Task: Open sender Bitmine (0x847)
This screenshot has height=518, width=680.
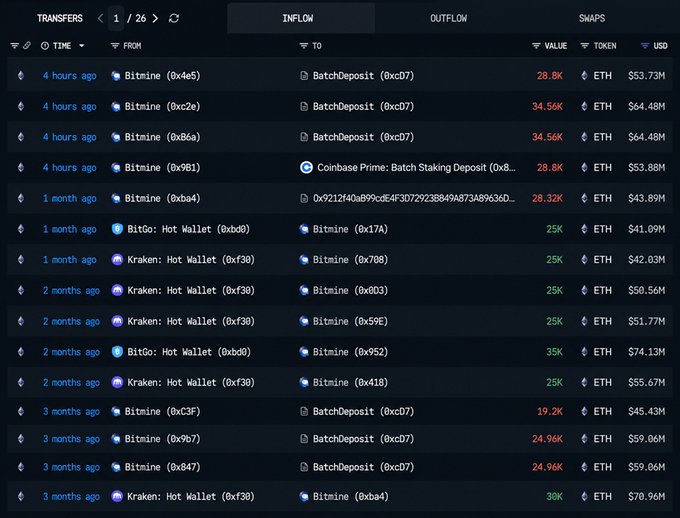Action: click(x=162, y=467)
